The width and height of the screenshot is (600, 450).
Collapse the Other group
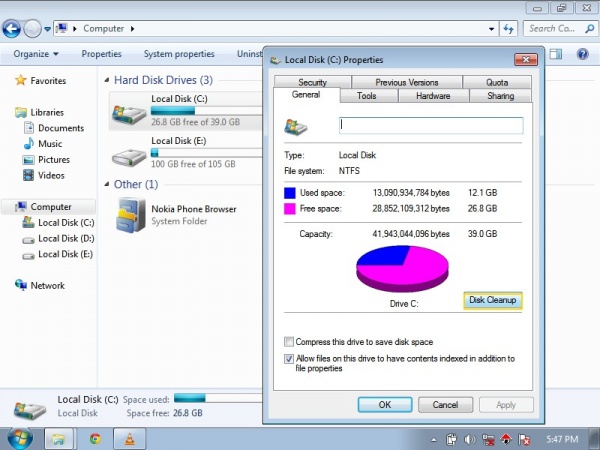tap(107, 184)
